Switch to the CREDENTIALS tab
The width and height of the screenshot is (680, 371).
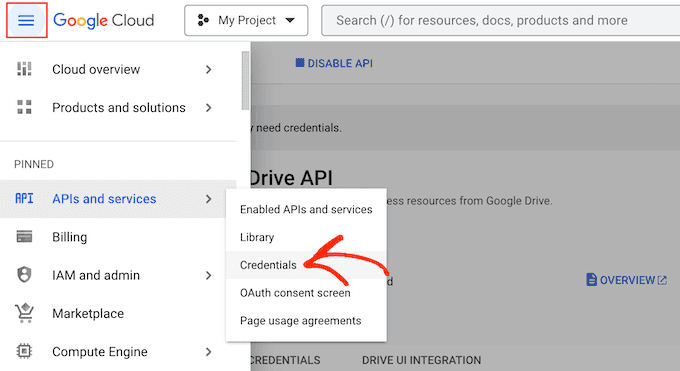(x=285, y=360)
